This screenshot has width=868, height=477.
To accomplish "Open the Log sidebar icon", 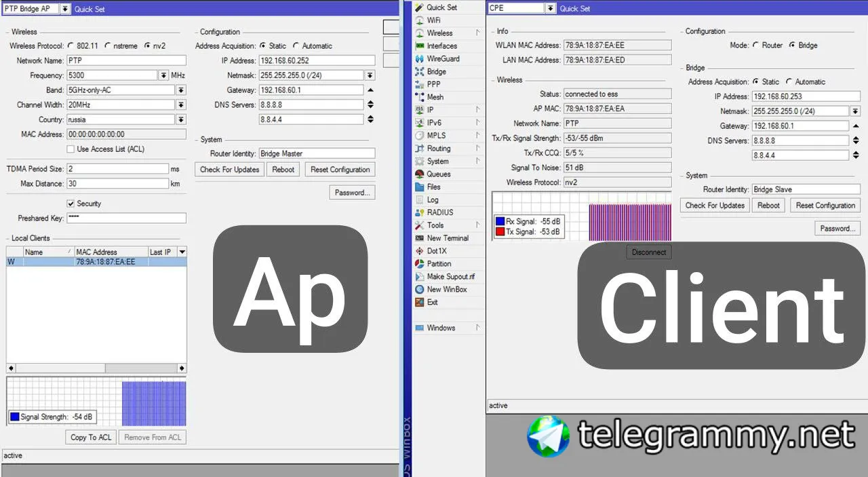I will pyautogui.click(x=420, y=200).
